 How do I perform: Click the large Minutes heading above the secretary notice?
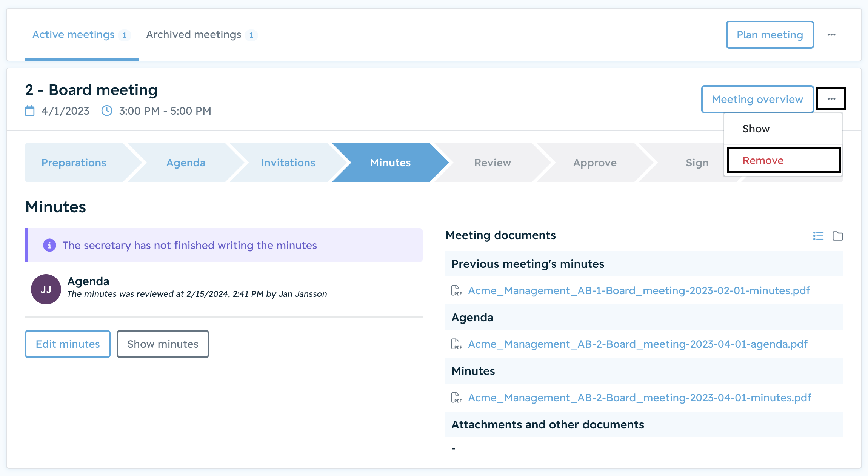56,207
